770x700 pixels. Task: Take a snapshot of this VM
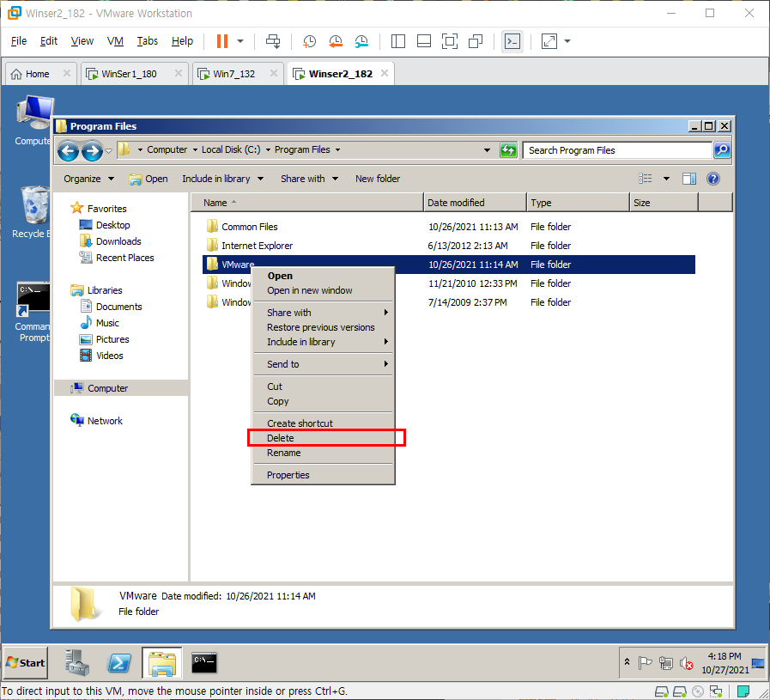tap(309, 41)
